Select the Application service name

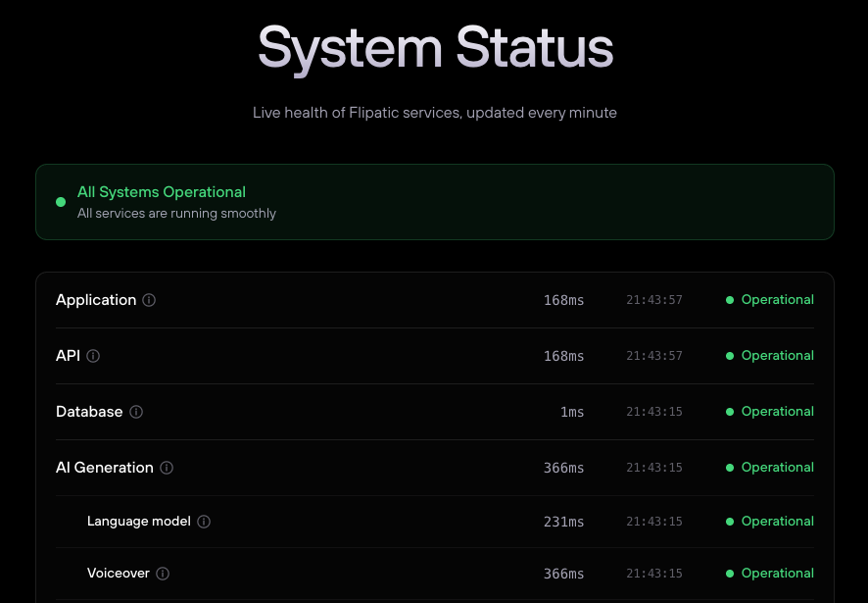[96, 300]
